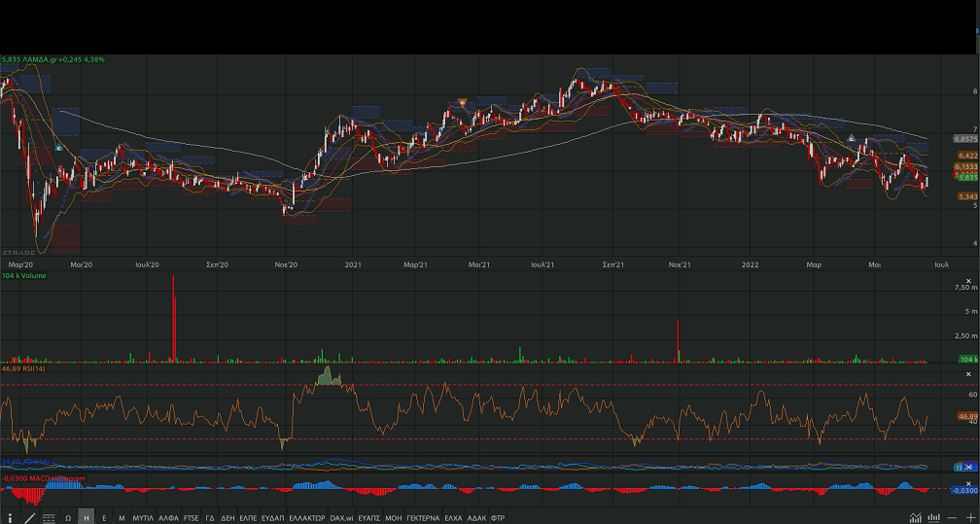Click the ΛΑΜΔΑ.gr symbol label
Viewport: 980px width, 524px height.
coord(41,59)
